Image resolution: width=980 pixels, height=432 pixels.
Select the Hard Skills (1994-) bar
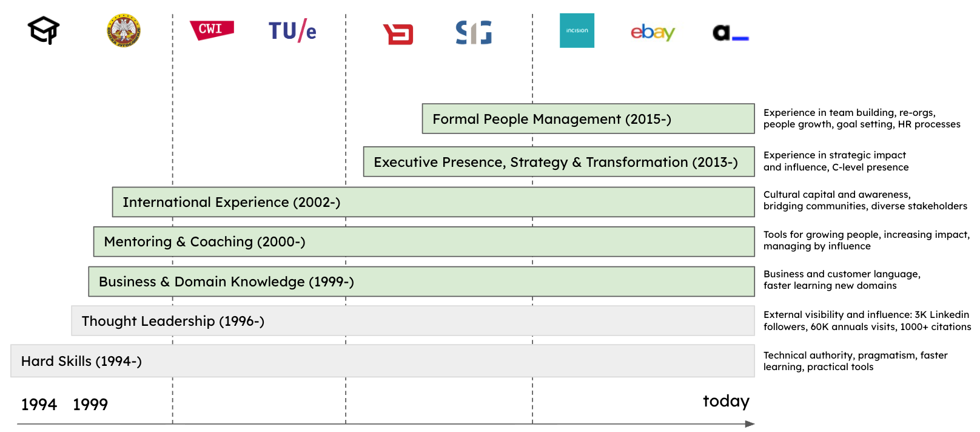(x=383, y=361)
